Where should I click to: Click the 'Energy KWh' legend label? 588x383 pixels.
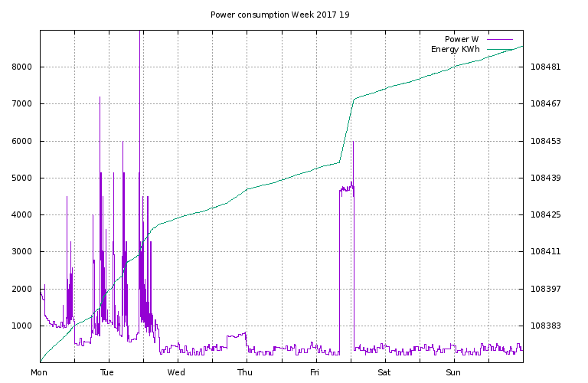point(456,49)
